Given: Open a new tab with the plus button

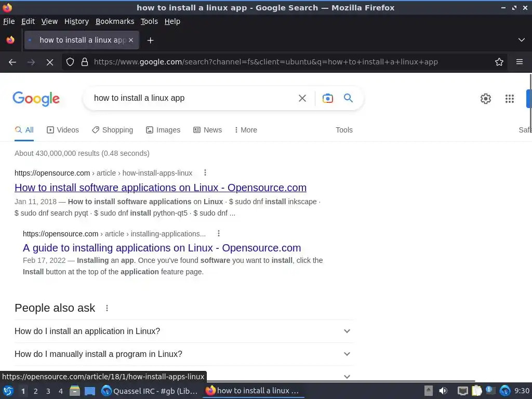Looking at the screenshot, I should click(x=150, y=41).
